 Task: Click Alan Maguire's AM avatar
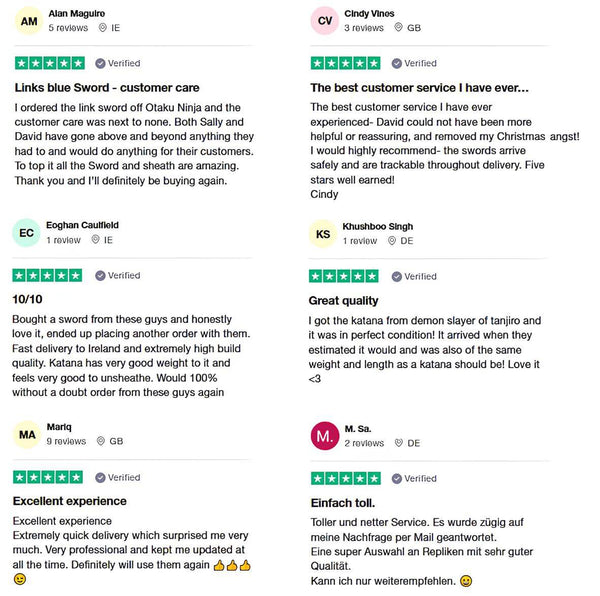pyautogui.click(x=30, y=21)
